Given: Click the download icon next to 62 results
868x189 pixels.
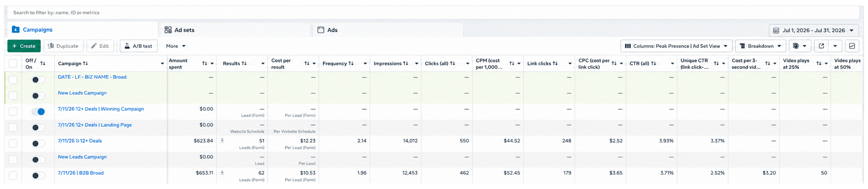Looking at the screenshot, I should point(222,172).
